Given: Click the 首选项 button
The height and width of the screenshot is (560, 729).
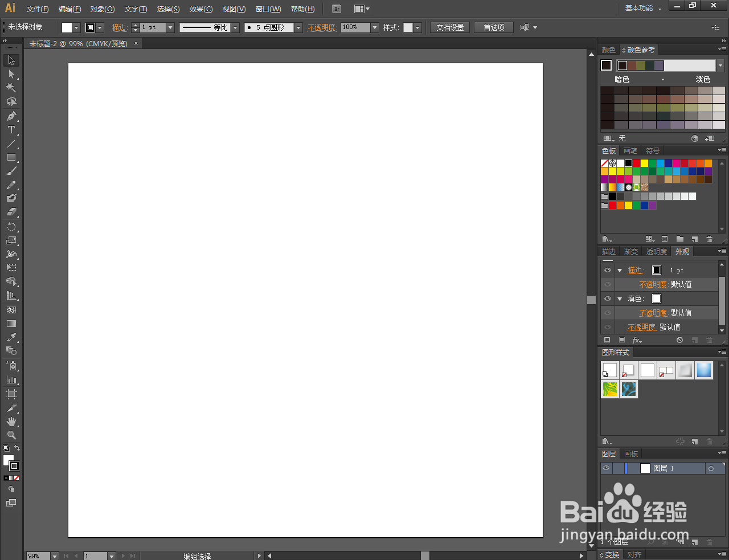Looking at the screenshot, I should coord(494,27).
